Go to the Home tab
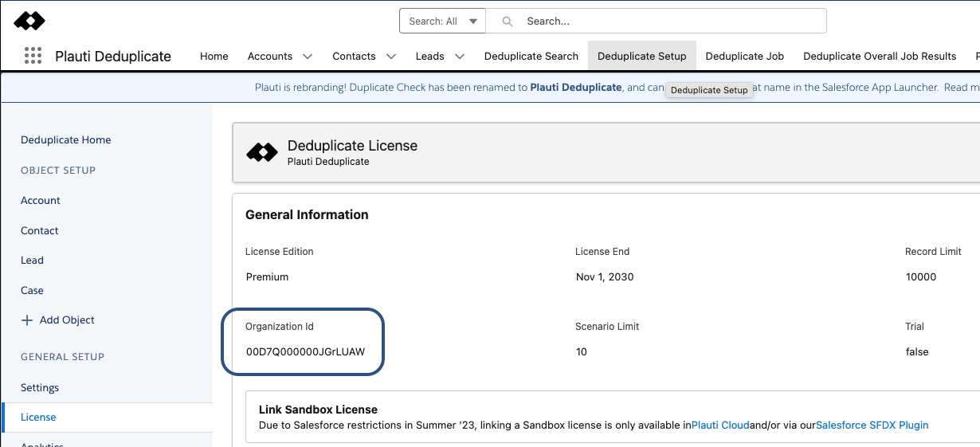The width and height of the screenshot is (980, 447). tap(214, 57)
